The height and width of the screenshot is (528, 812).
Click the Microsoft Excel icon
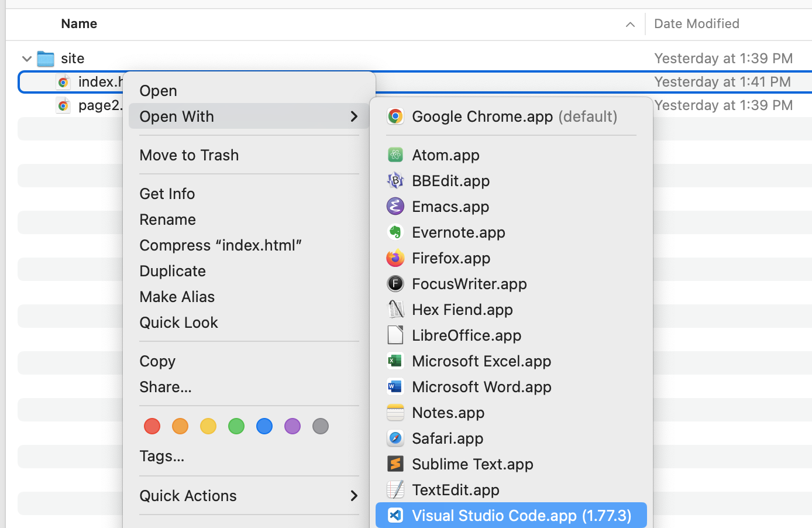[395, 361]
